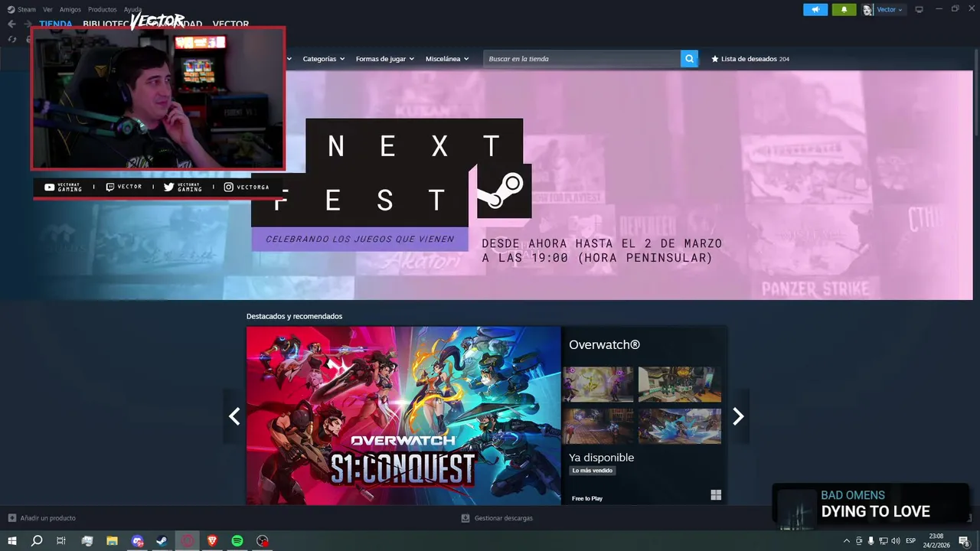Click the Free to Play label

pyautogui.click(x=587, y=498)
